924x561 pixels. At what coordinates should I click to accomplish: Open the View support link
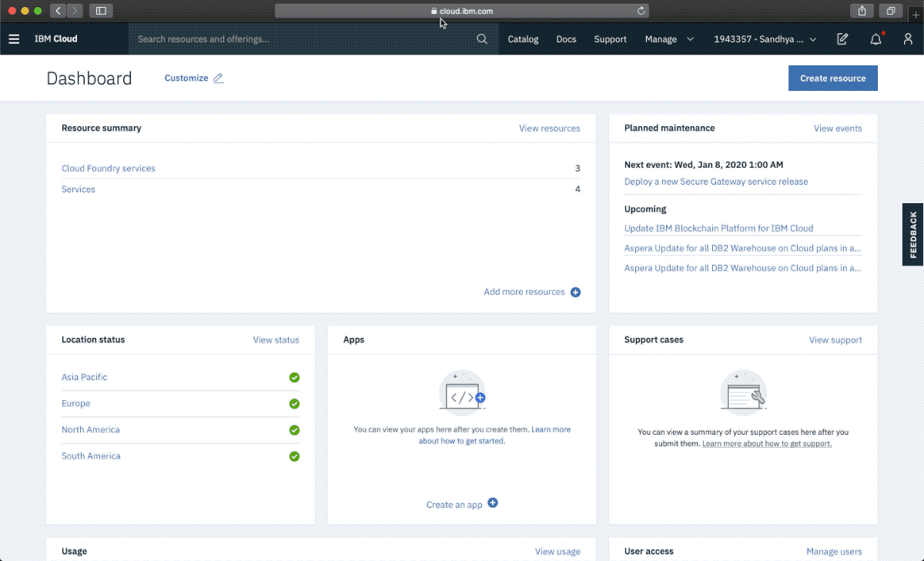coord(835,339)
